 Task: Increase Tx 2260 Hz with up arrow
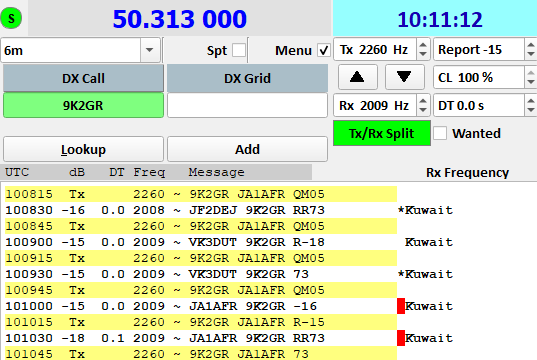pyautogui.click(x=423, y=45)
